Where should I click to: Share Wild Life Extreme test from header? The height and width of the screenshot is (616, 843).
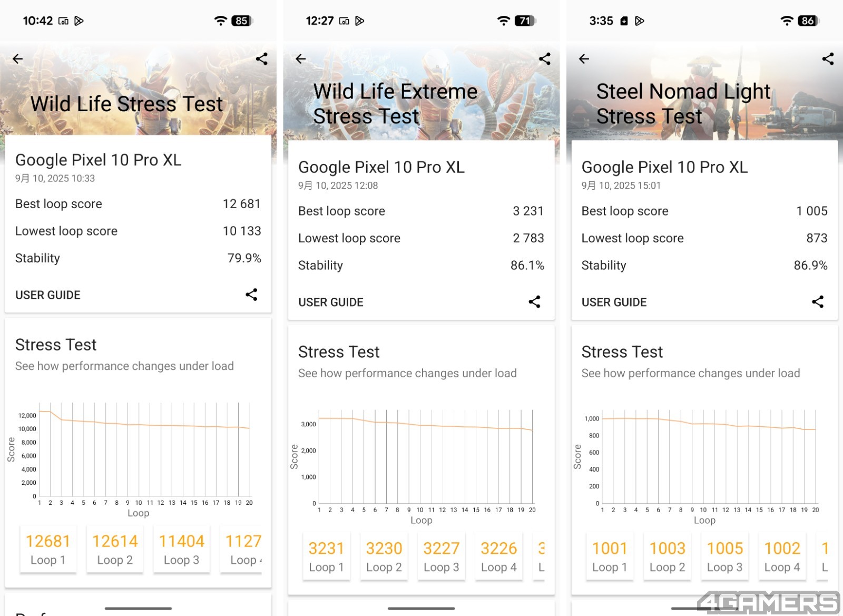pyautogui.click(x=545, y=59)
